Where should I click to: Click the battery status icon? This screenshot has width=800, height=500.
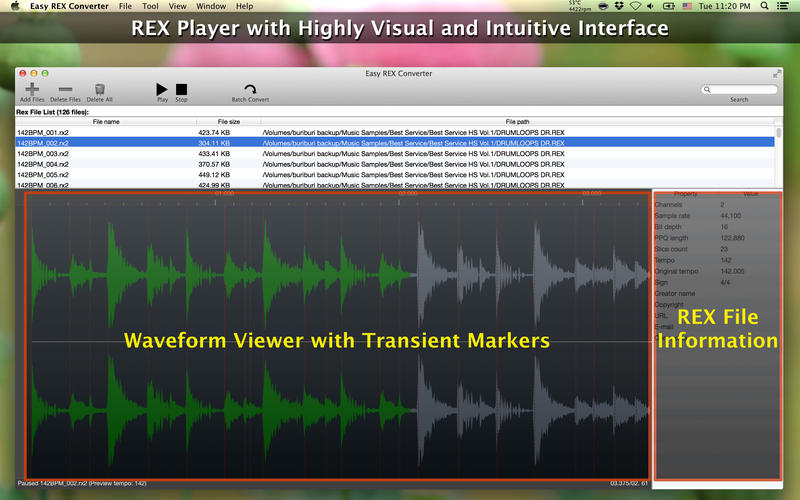(x=668, y=6)
